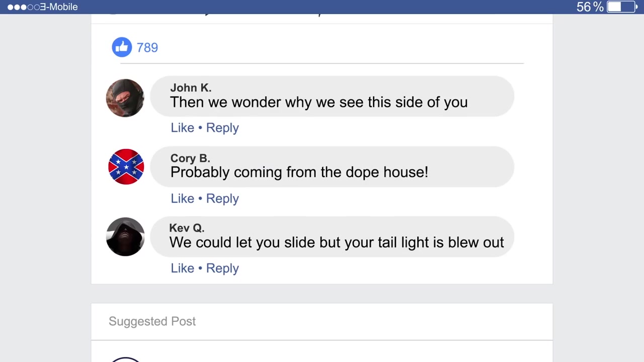Click the blue thumbs-up like icon

122,47
